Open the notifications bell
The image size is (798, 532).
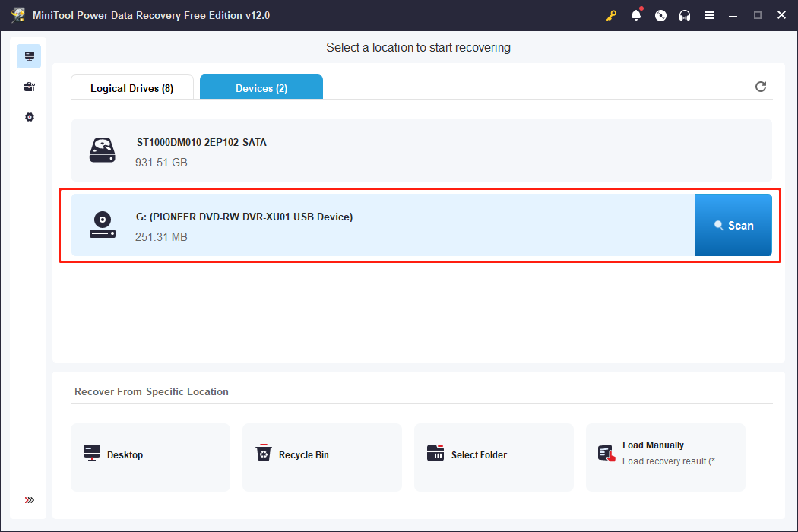pyautogui.click(x=636, y=15)
